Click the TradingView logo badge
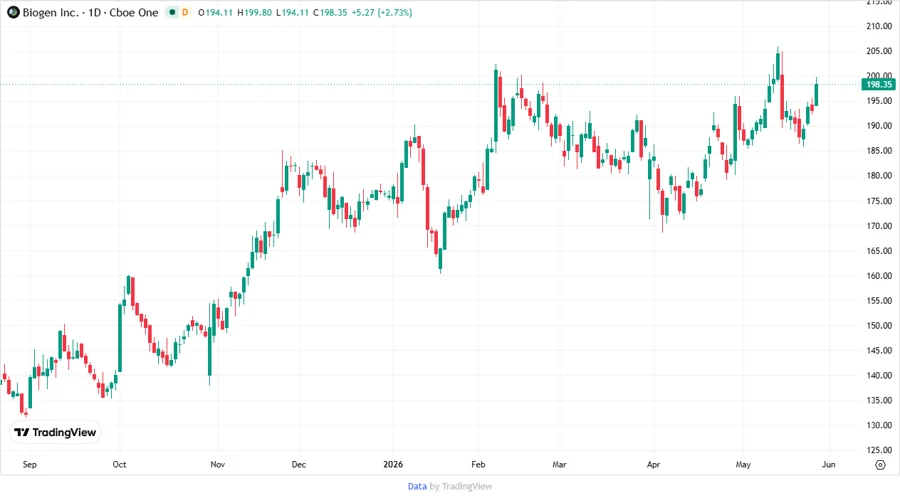This screenshot has width=900, height=498. point(56,432)
